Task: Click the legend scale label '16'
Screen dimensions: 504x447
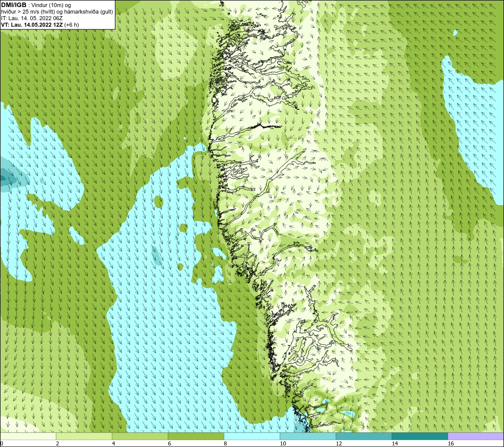Action: click(450, 443)
